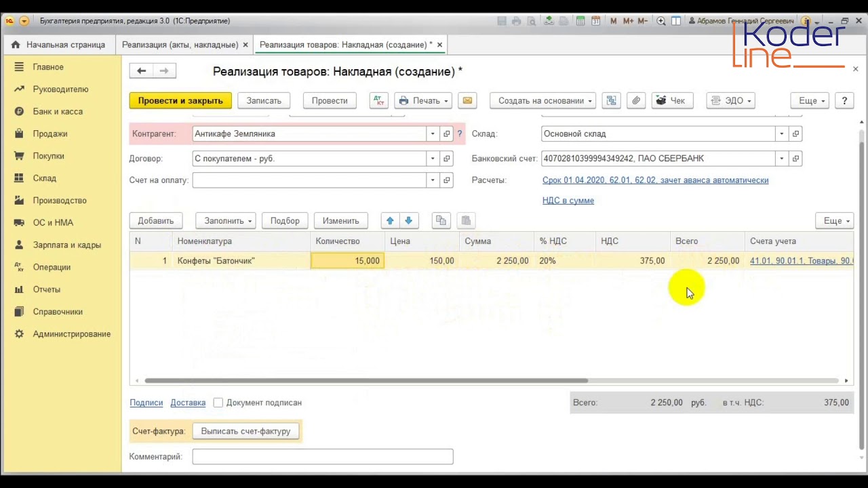868x488 pixels.
Task: Click the Изменить button
Action: pyautogui.click(x=340, y=221)
